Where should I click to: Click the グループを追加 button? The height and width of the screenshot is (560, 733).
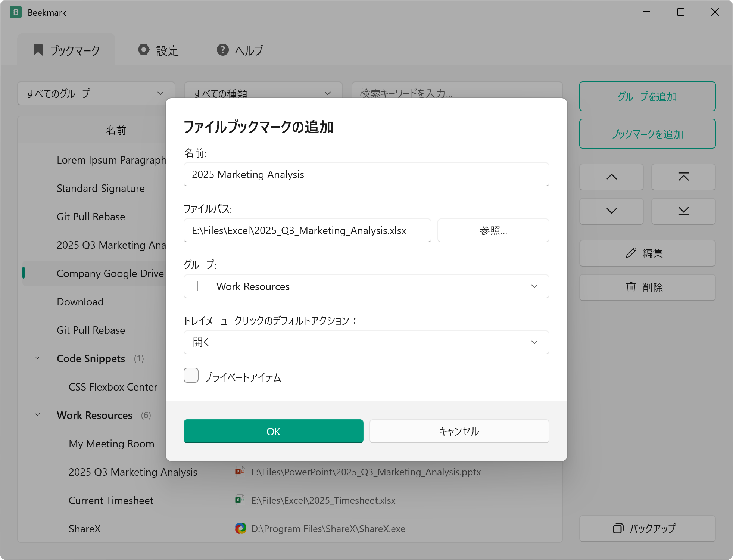(647, 96)
